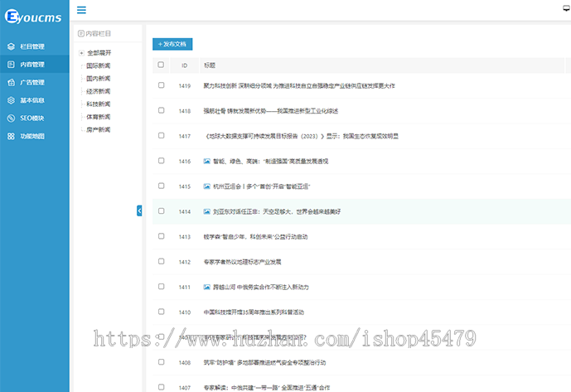Click the 内容栏目 panel heading text
Image resolution: width=571 pixels, height=392 pixels.
click(98, 33)
